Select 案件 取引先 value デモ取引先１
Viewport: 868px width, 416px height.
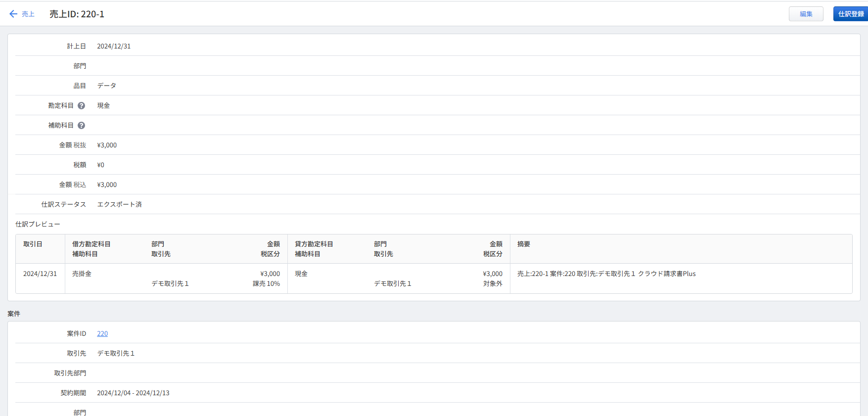click(x=116, y=353)
